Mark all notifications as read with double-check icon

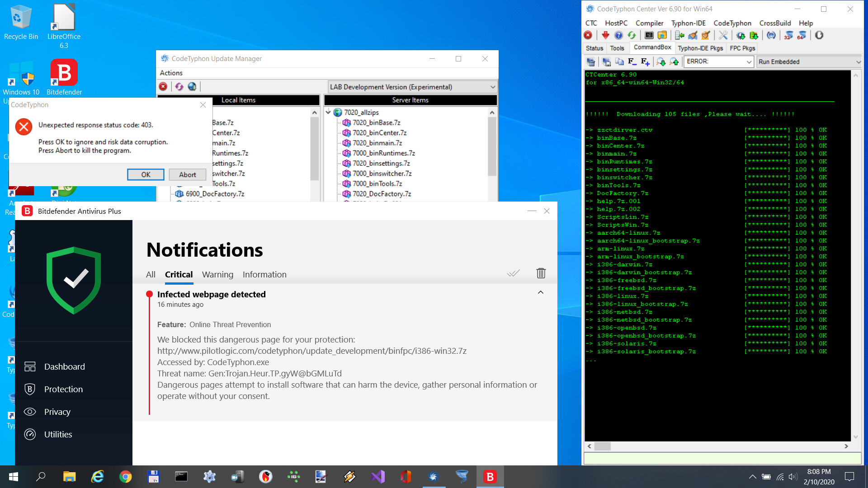pos(513,273)
